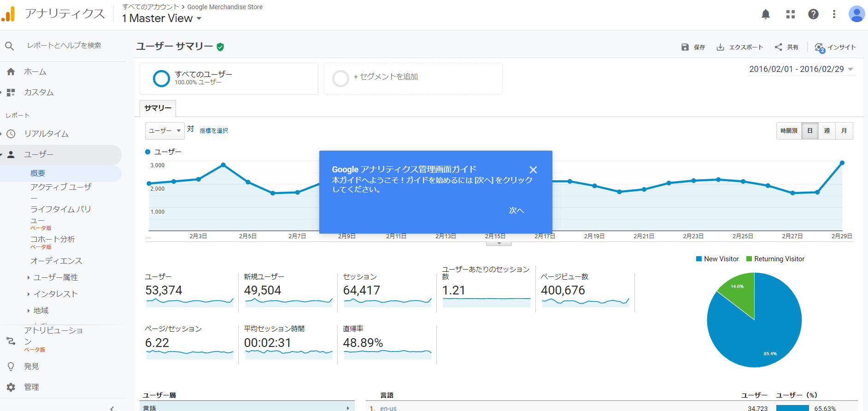This screenshot has width=868, height=411.
Task: Collapse the ユーザー section in sidebar
Action: coord(1,155)
